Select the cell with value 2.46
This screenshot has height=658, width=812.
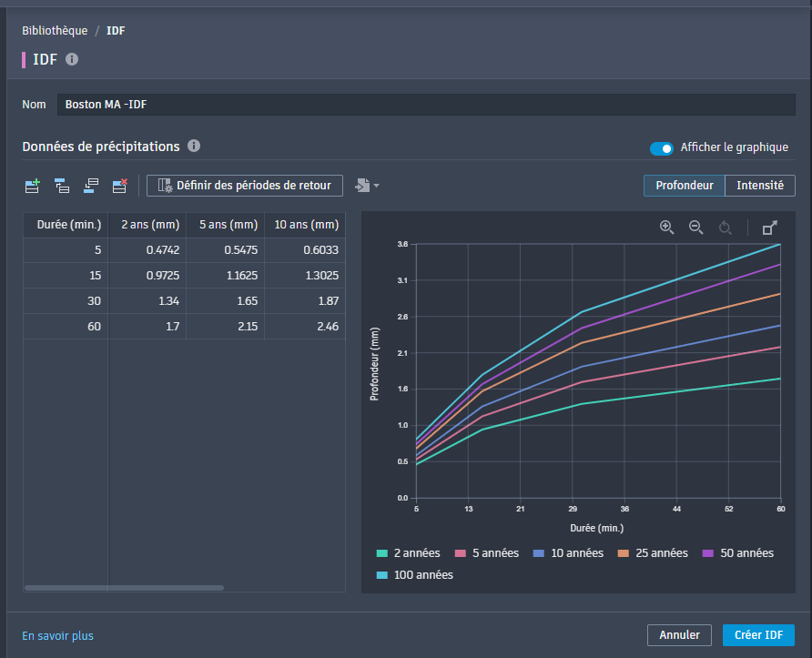pyautogui.click(x=305, y=326)
